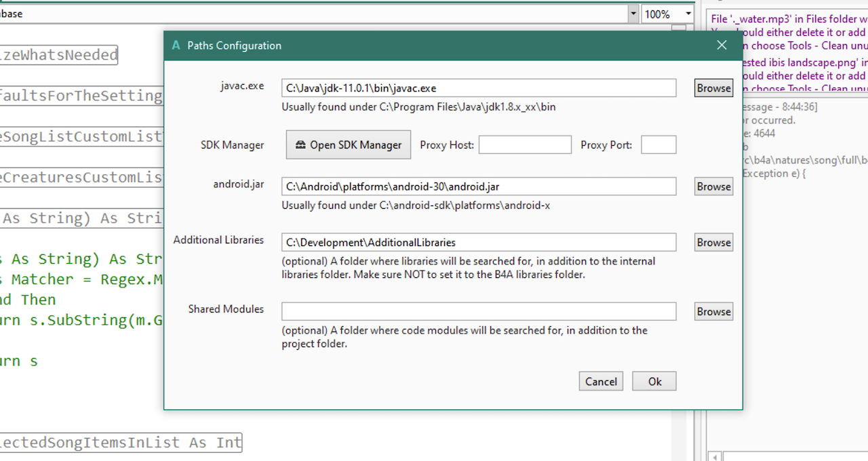Click the Open SDK Manager button
The image size is (868, 461).
coord(349,145)
